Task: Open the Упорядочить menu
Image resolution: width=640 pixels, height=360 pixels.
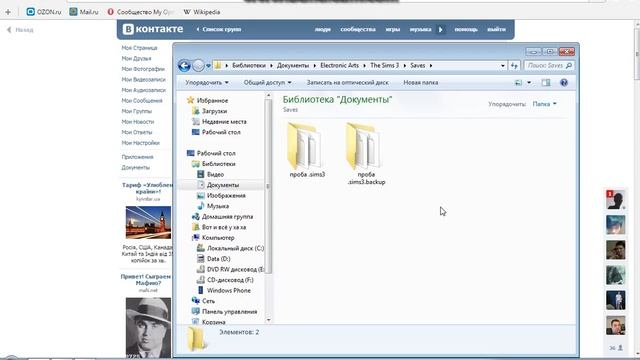Action: [x=207, y=82]
